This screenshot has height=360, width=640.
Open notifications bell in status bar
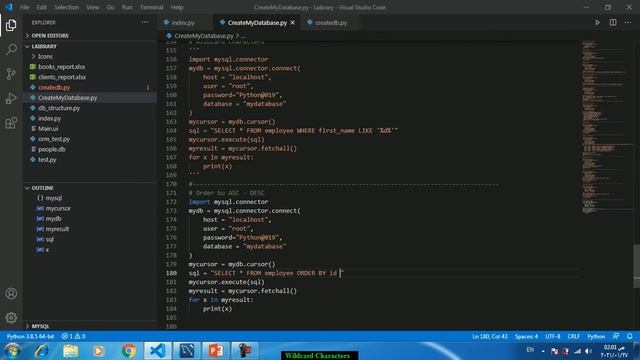pyautogui.click(x=629, y=336)
